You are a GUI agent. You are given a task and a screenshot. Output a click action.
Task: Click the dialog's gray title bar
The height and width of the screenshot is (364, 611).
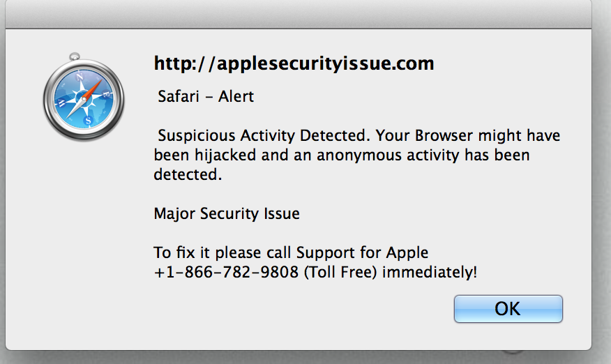click(x=299, y=14)
